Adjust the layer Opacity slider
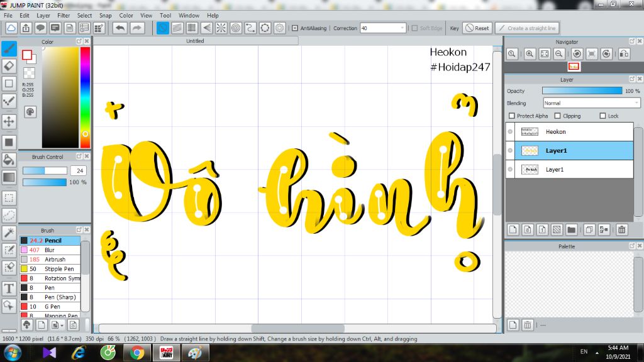This screenshot has height=362, width=644. [582, 90]
